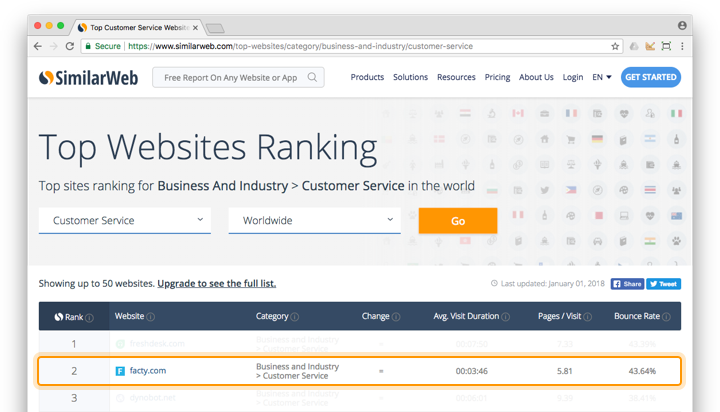Viewport: 720px width, 412px height.
Task: Click the GET STARTED button
Action: tap(651, 77)
